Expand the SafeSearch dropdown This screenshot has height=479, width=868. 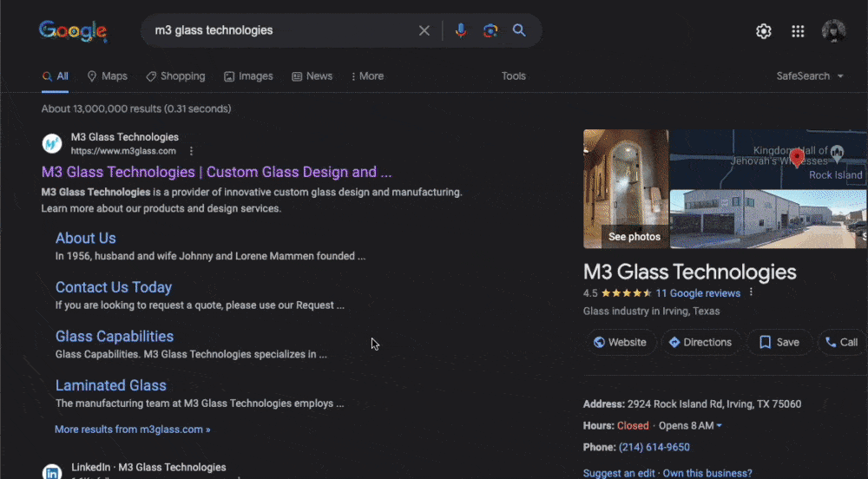[809, 76]
